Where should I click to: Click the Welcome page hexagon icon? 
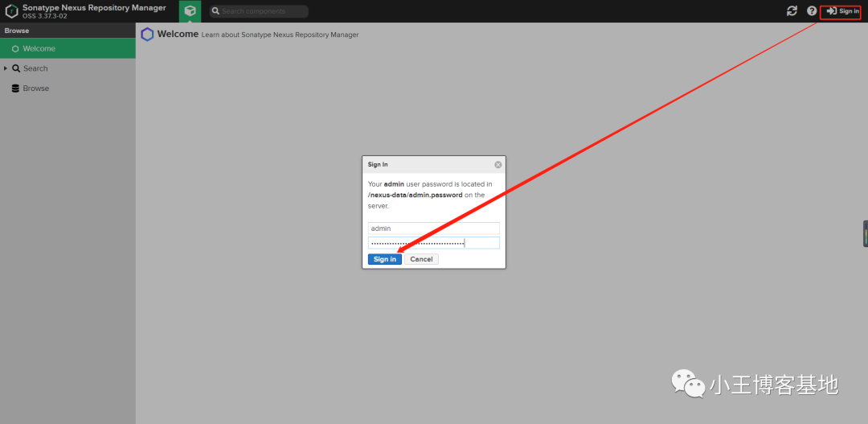[147, 35]
